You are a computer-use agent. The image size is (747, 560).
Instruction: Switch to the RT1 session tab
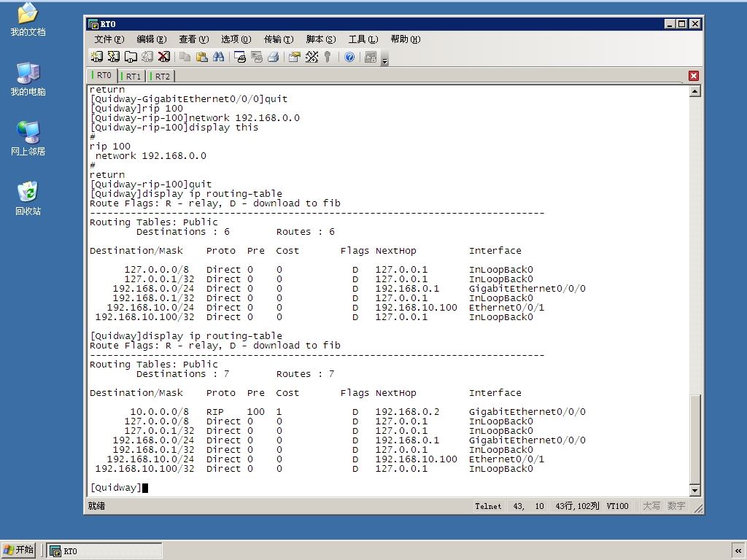pyautogui.click(x=131, y=76)
